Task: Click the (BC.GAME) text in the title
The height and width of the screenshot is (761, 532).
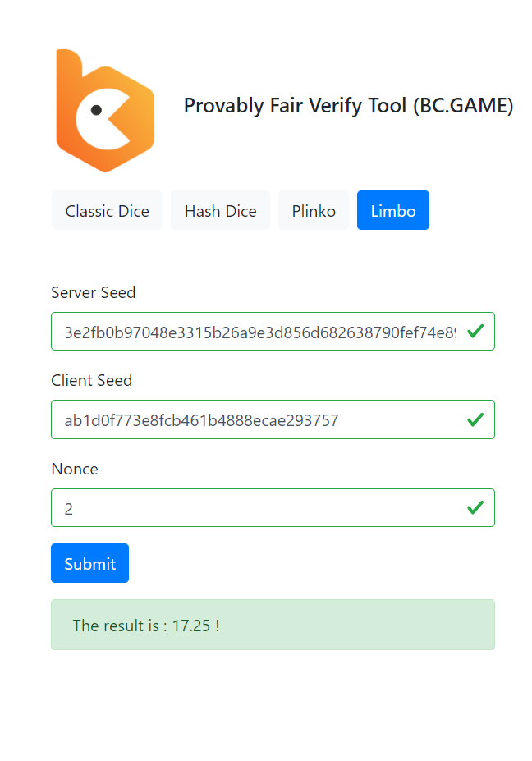Action: point(463,106)
